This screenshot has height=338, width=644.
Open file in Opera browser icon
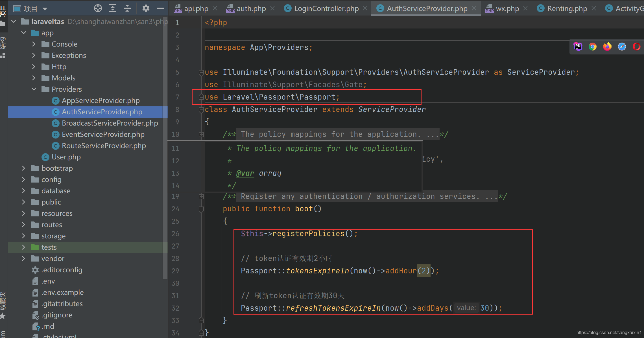(637, 47)
